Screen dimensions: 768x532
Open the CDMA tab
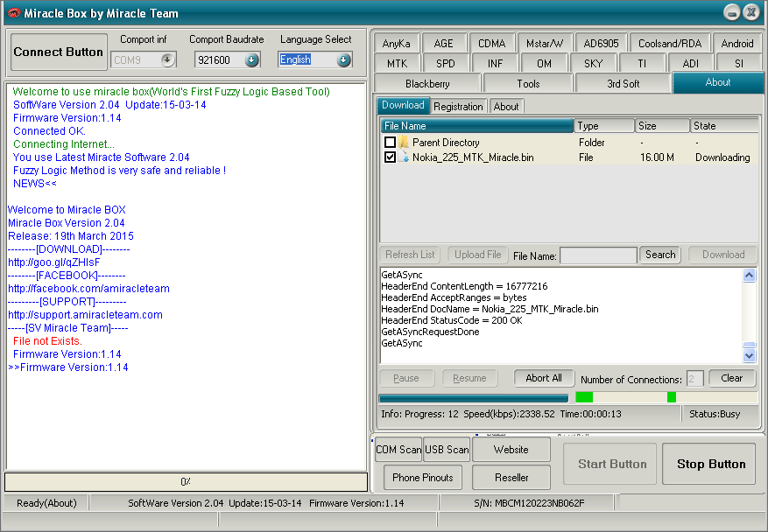[x=492, y=44]
